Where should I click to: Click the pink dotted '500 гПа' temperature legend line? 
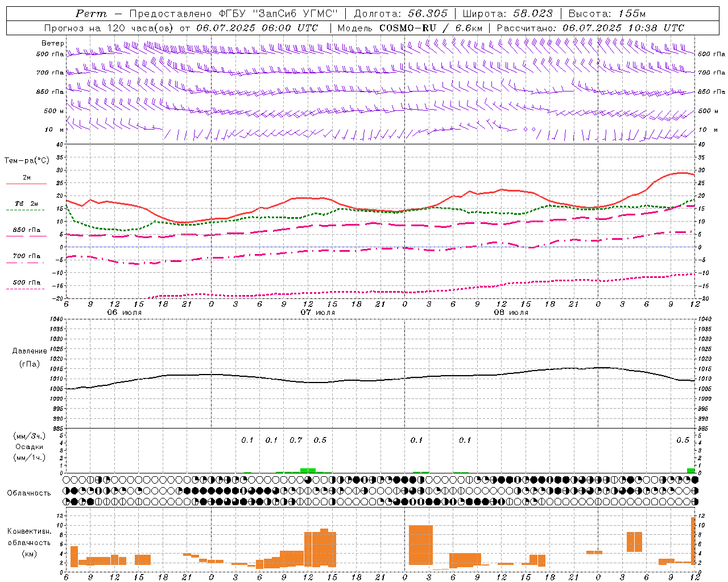(x=25, y=289)
